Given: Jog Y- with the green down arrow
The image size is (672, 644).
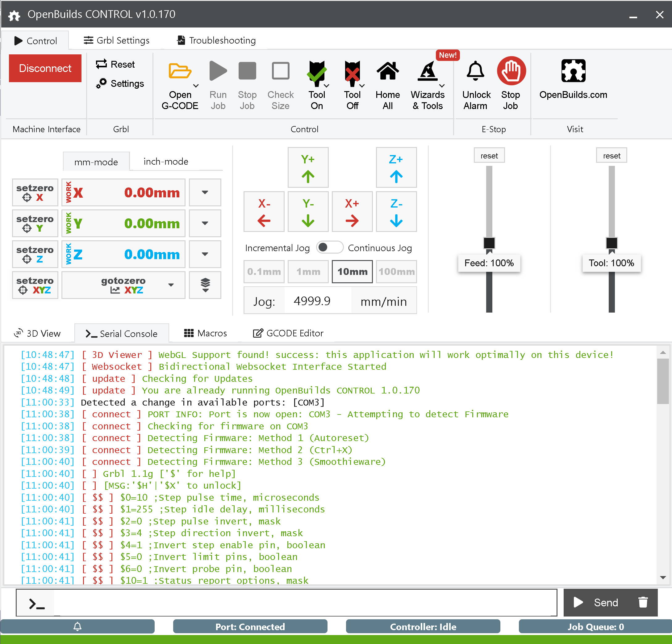Looking at the screenshot, I should click(308, 212).
